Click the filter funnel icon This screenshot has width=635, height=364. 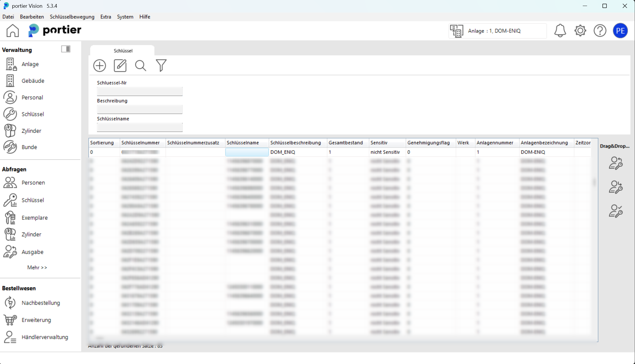point(161,66)
